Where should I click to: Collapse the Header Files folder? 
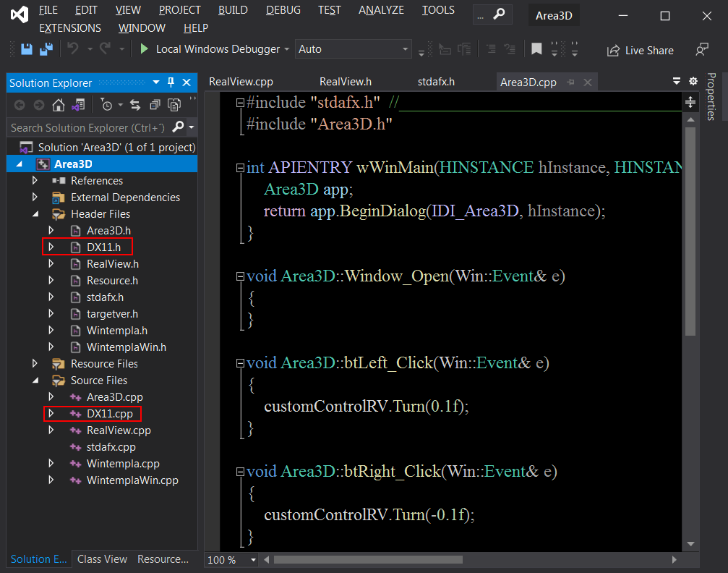click(x=35, y=213)
